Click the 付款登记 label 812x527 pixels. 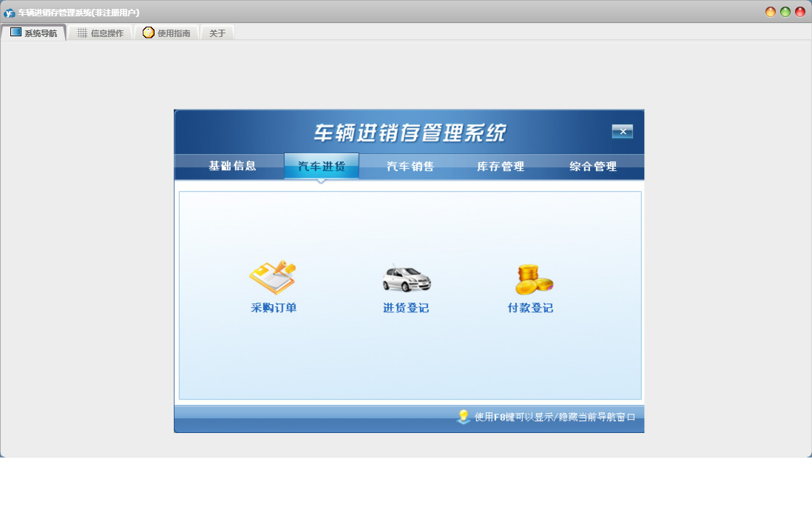530,308
